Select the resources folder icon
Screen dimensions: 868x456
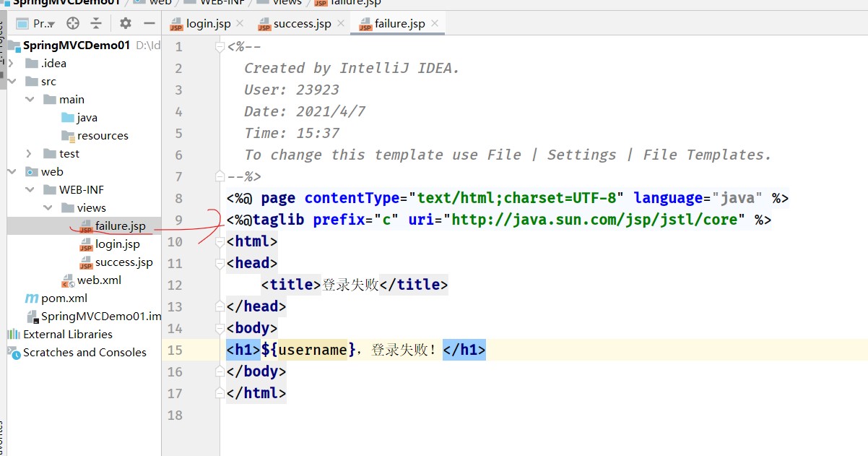(x=68, y=135)
